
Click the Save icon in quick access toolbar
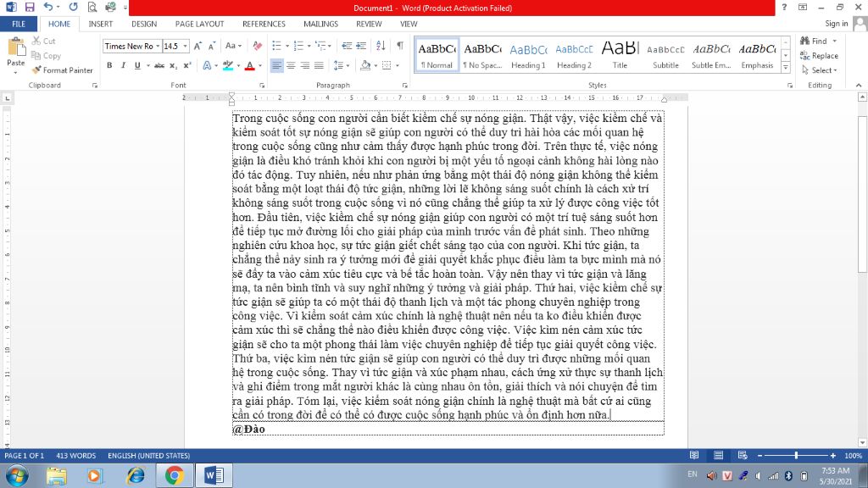tap(30, 8)
